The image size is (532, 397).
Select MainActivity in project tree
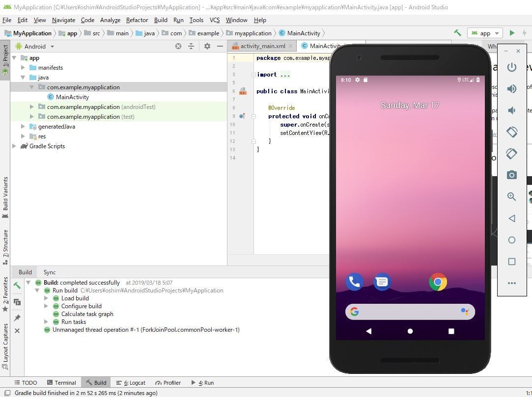[x=72, y=97]
